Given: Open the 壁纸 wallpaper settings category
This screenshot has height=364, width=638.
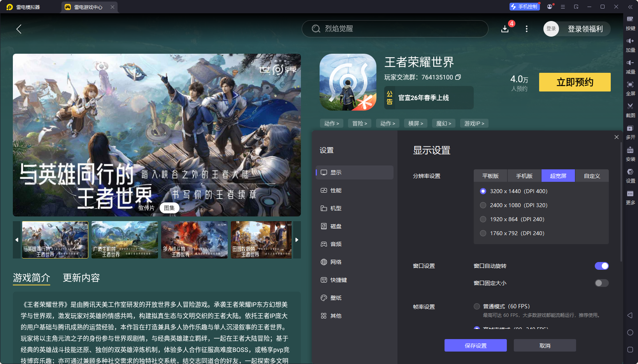Looking at the screenshot, I should pyautogui.click(x=336, y=297).
